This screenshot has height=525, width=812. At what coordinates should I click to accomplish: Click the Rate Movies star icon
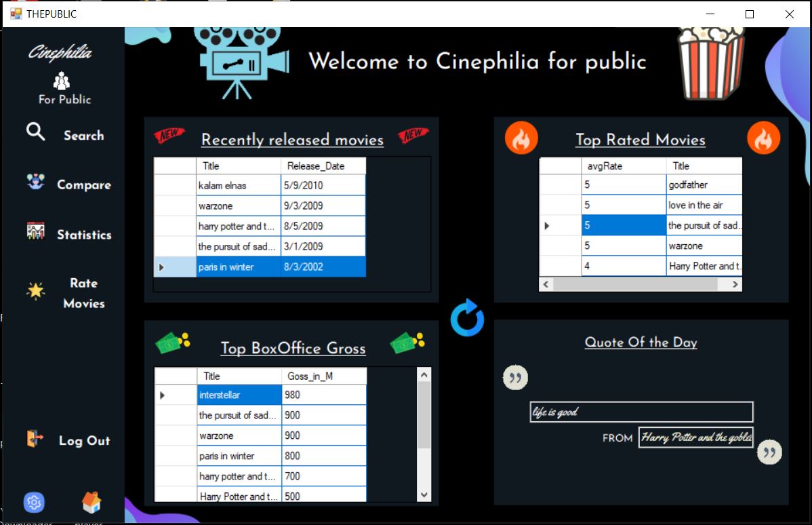[35, 289]
